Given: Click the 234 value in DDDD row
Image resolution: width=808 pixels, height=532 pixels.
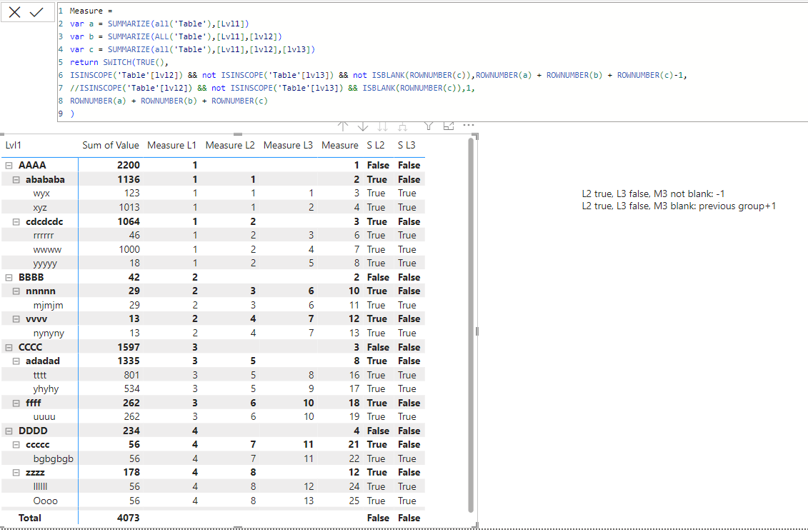Looking at the screenshot, I should pyautogui.click(x=131, y=431).
